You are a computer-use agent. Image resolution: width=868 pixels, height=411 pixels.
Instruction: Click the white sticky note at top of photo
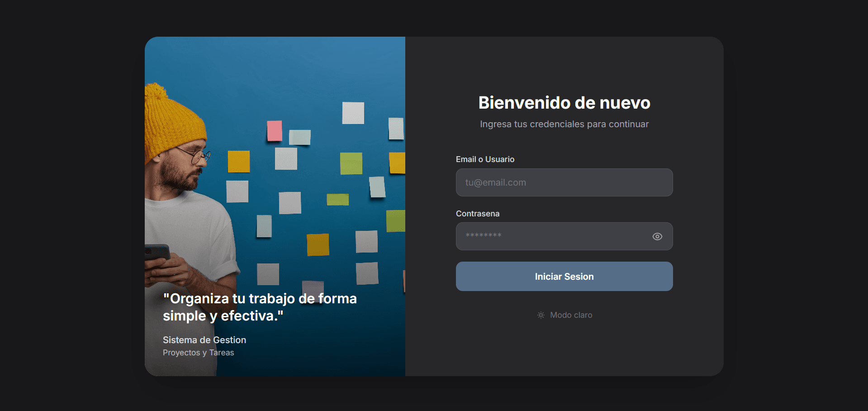click(353, 113)
